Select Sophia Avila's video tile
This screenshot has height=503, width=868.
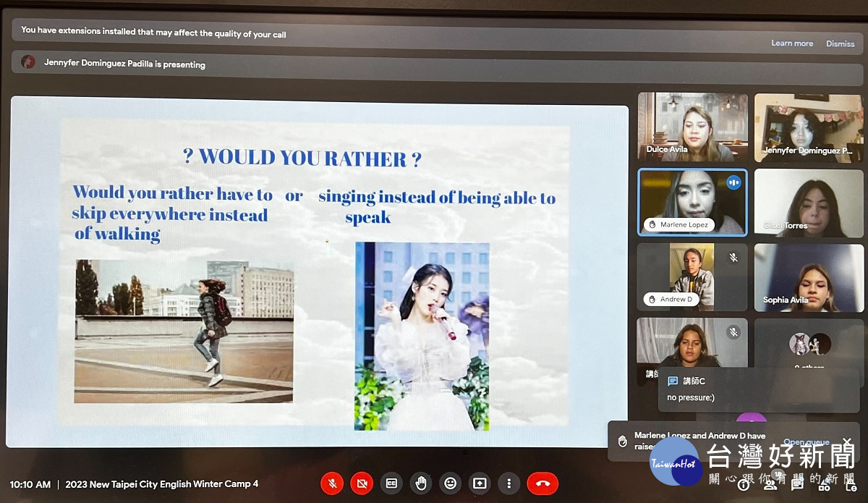pyautogui.click(x=809, y=278)
